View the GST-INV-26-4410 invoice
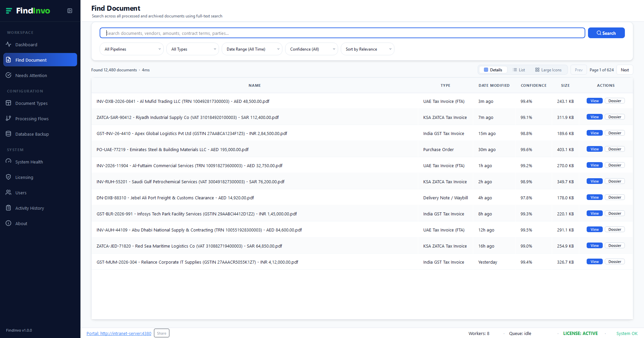 (x=595, y=133)
